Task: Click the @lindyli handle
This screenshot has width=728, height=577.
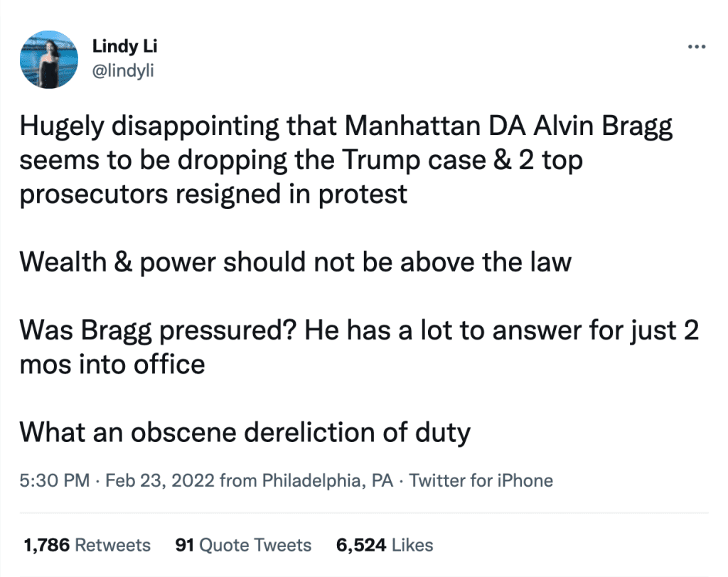Action: 122,70
